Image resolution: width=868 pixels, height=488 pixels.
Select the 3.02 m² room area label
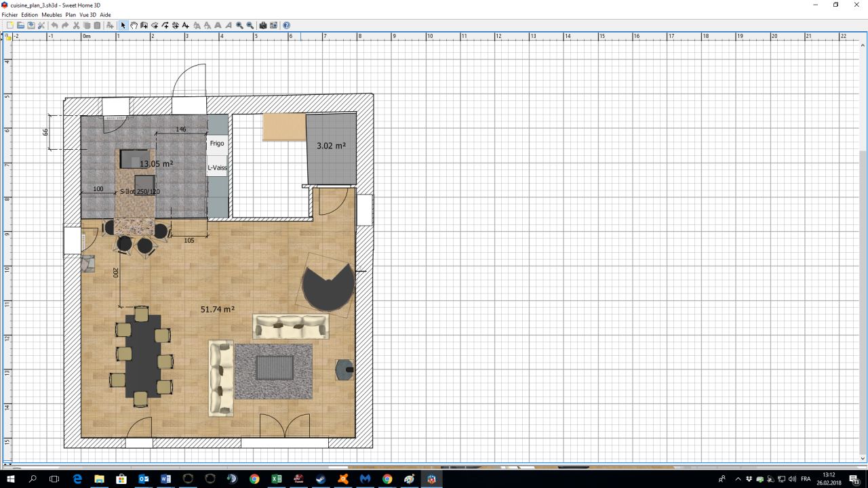332,145
